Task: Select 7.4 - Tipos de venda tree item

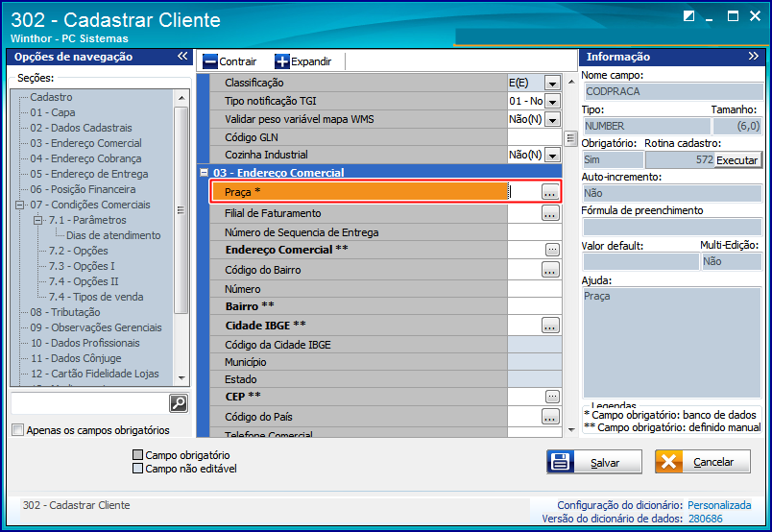Action: [96, 297]
